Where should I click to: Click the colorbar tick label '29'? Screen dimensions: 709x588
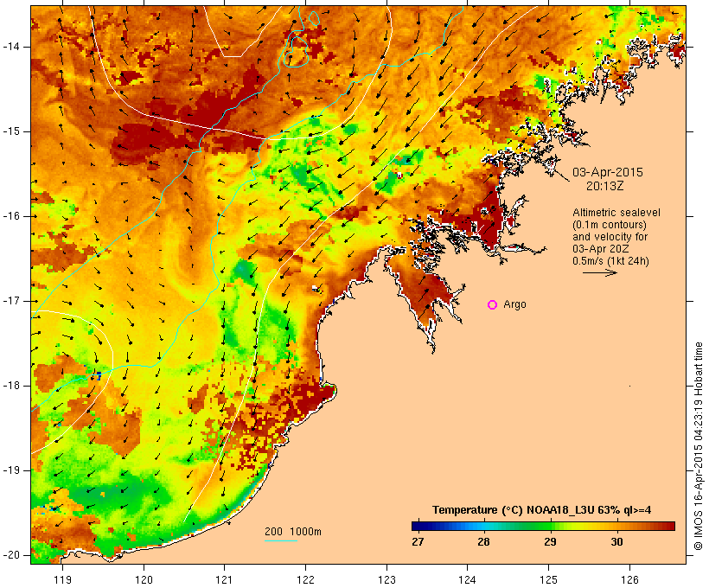550,541
